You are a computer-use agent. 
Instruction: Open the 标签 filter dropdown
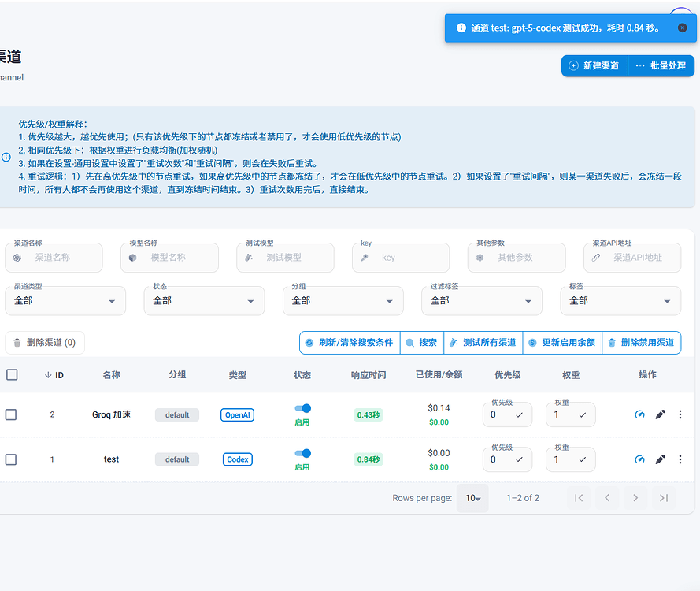coord(620,301)
